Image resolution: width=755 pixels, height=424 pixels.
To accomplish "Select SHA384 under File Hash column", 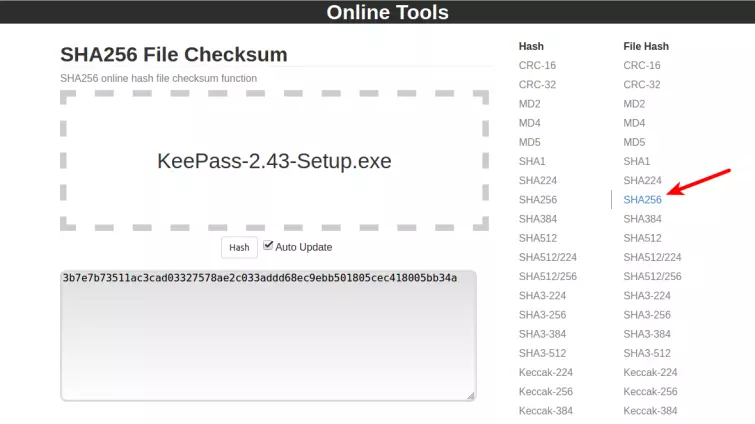I will tap(642, 219).
